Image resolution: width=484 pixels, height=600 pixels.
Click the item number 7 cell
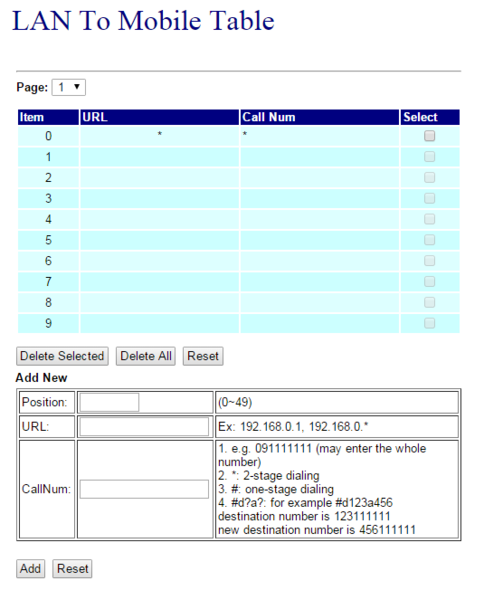tap(48, 282)
